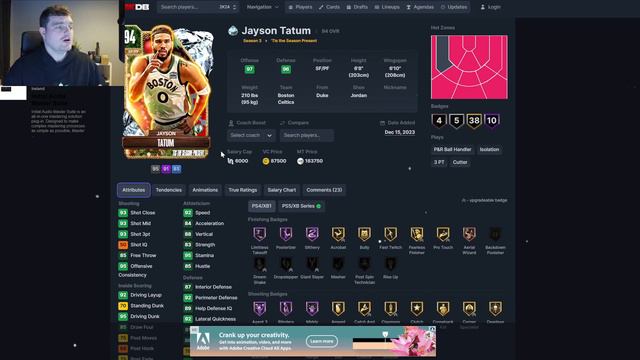Switch to the Tendencies tab
This screenshot has height=360, width=640.
click(x=169, y=190)
